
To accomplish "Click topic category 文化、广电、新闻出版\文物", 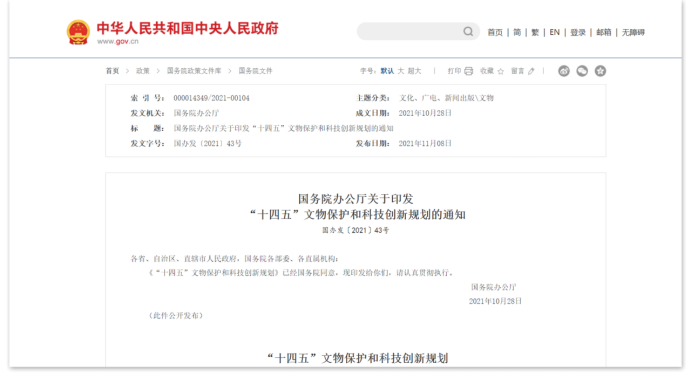I will (x=446, y=98).
